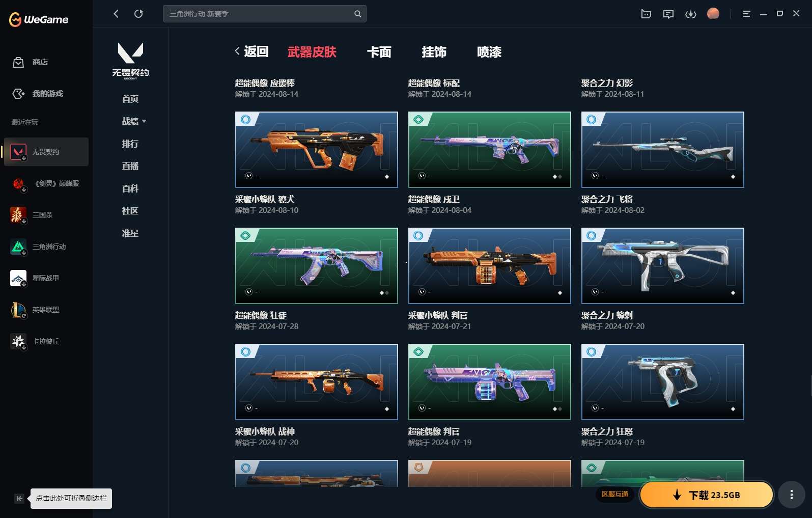Open the 超能偶像 应援棒 skin thumbnail
The image size is (812, 518).
point(316,149)
